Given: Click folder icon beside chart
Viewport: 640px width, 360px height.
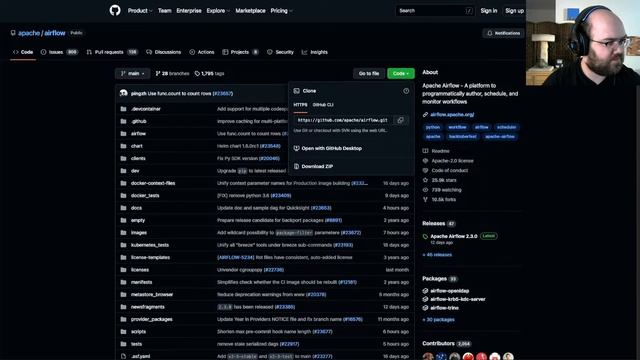Looking at the screenshot, I should pos(123,146).
